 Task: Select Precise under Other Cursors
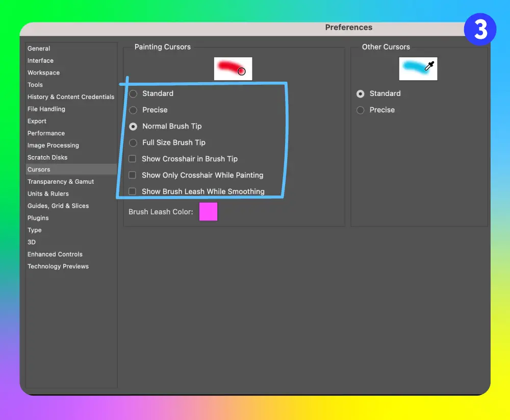click(x=361, y=110)
